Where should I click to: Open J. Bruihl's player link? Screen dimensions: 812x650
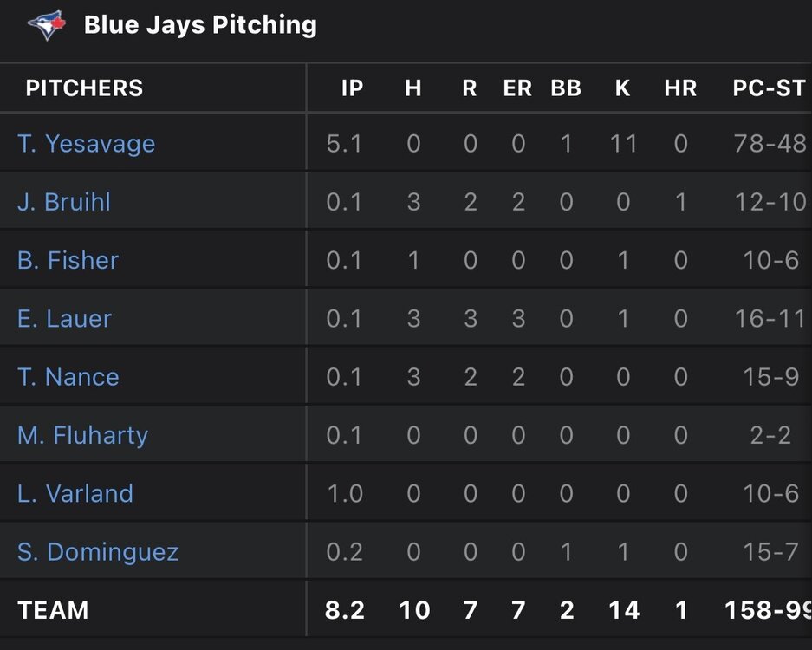tap(64, 202)
